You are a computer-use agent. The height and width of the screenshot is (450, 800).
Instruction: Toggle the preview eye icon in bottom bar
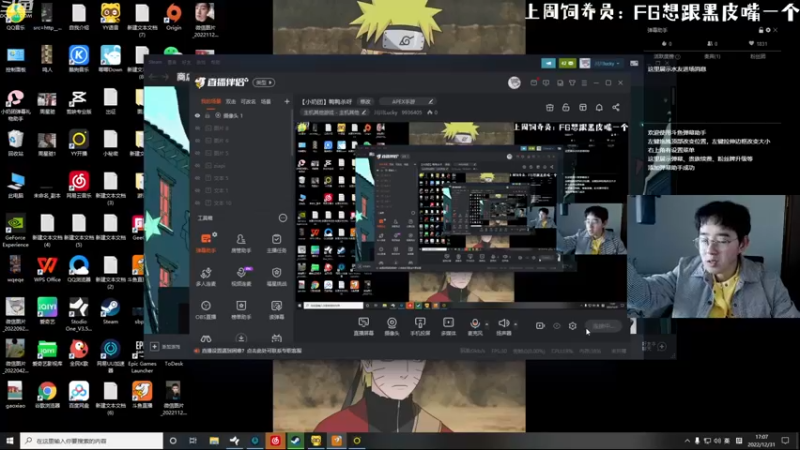557,326
